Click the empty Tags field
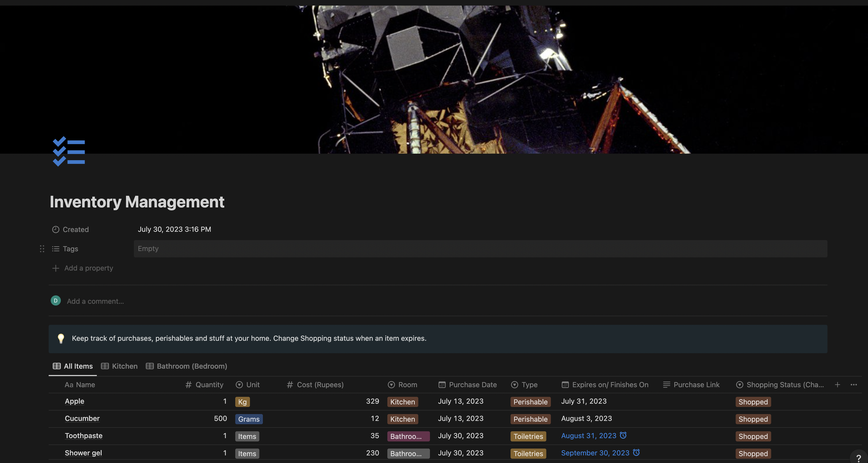 [x=480, y=249]
